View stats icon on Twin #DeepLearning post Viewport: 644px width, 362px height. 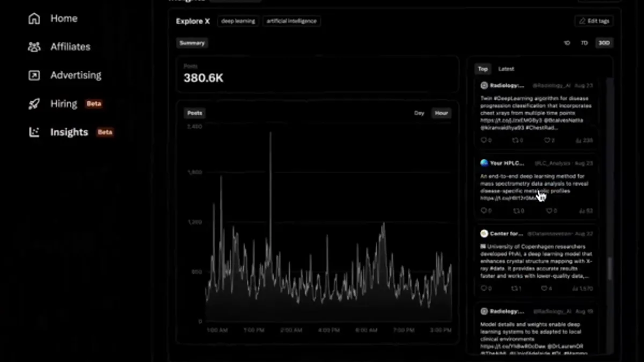(x=577, y=140)
